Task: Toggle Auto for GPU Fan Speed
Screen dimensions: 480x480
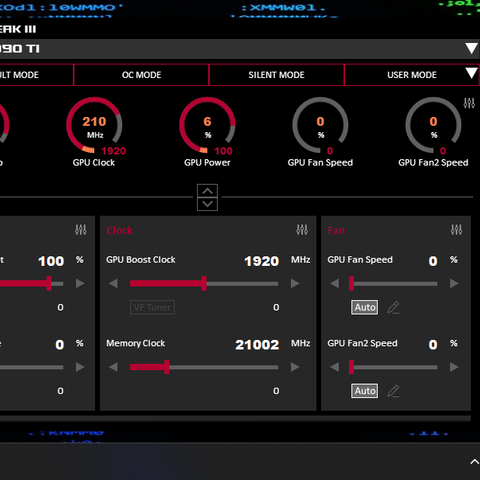Action: pos(365,307)
